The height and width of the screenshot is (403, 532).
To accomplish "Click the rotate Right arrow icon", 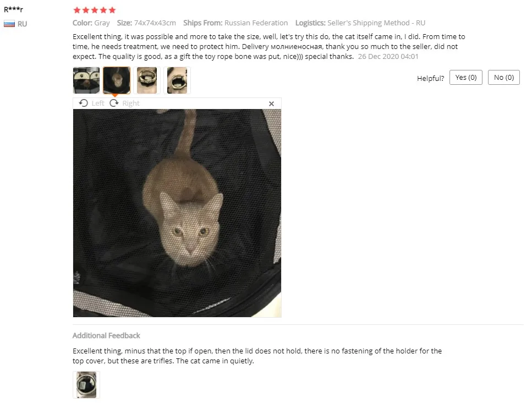I will (x=114, y=103).
